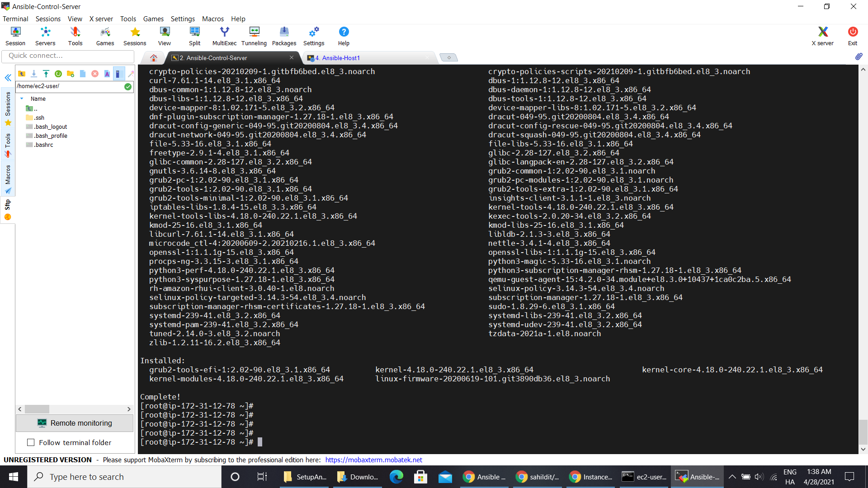This screenshot has width=868, height=488.
Task: Collapse the sidebar with double chevron
Action: (8, 78)
